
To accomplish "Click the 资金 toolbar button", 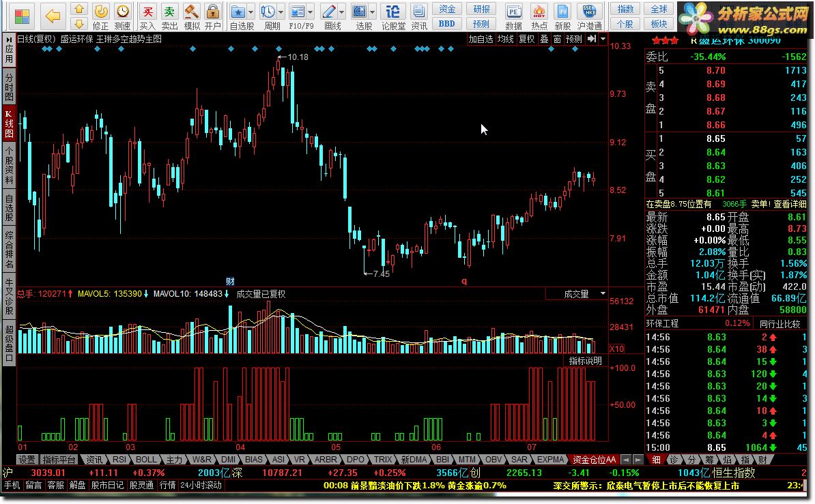I will pyautogui.click(x=447, y=9).
